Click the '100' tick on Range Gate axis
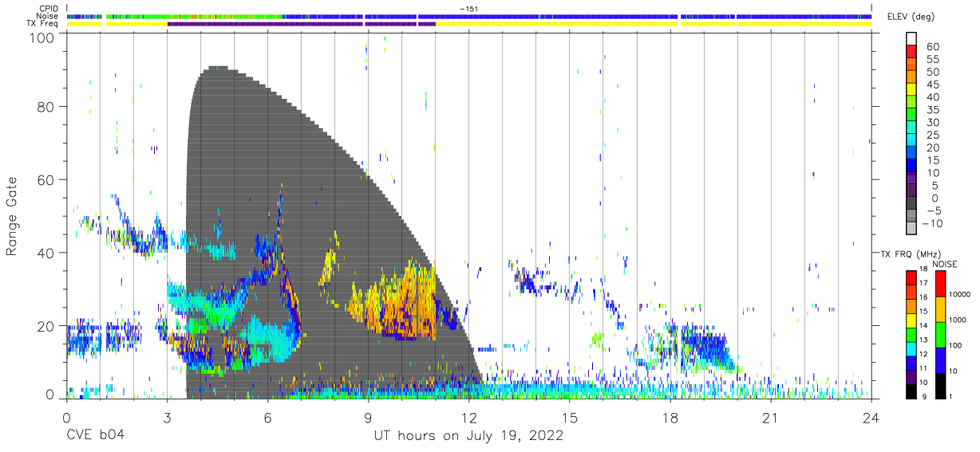 (x=42, y=37)
